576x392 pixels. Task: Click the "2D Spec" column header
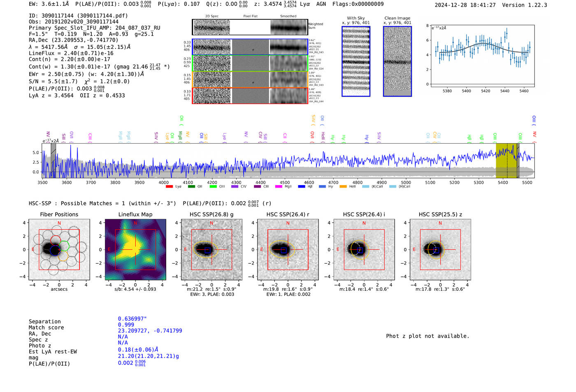pyautogui.click(x=212, y=16)
